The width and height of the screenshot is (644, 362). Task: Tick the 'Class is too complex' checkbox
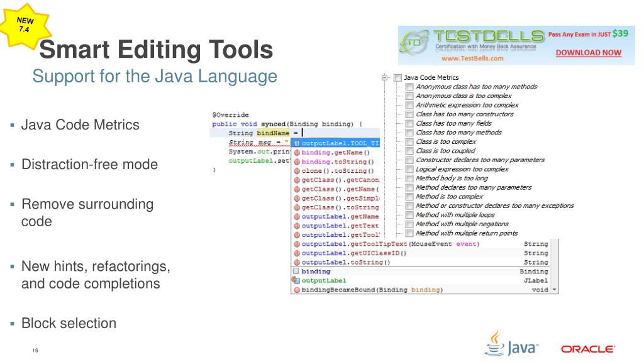[x=409, y=141]
